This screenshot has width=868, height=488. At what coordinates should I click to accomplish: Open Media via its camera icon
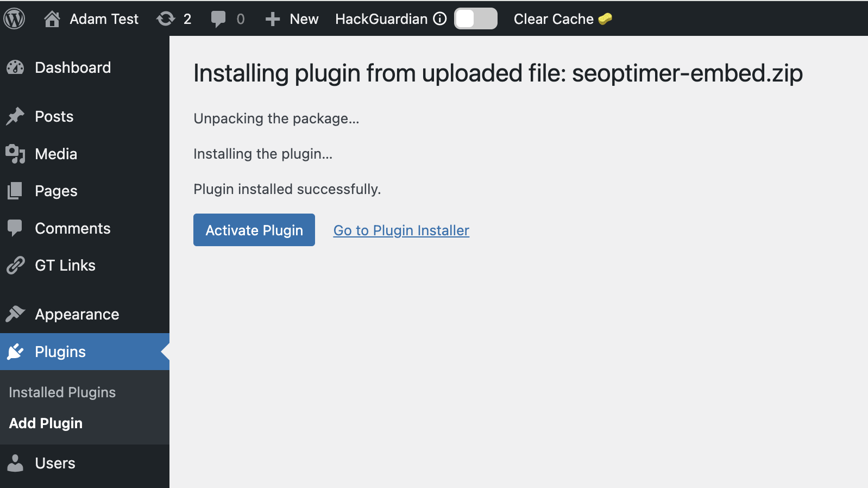click(15, 154)
